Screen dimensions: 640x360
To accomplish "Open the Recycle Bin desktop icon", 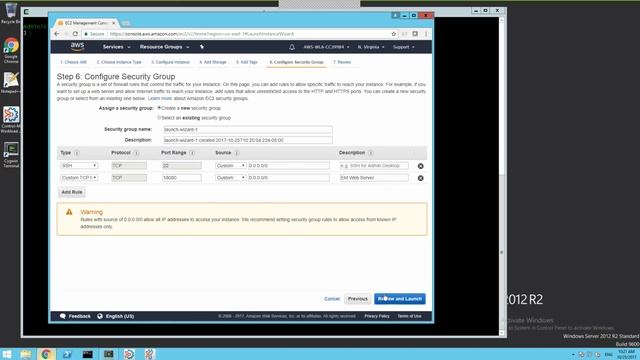I will point(11,12).
